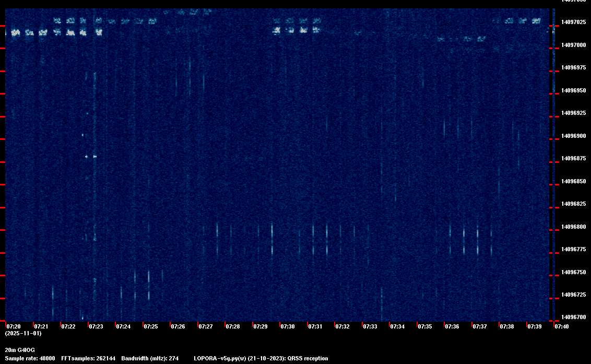Screen dimensions: 591x364
Task: Click the 14096750 frequency label
Action: [573, 272]
